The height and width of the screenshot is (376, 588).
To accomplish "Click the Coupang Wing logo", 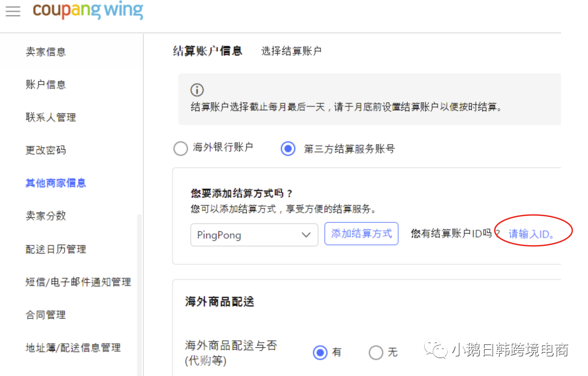I will [x=87, y=11].
